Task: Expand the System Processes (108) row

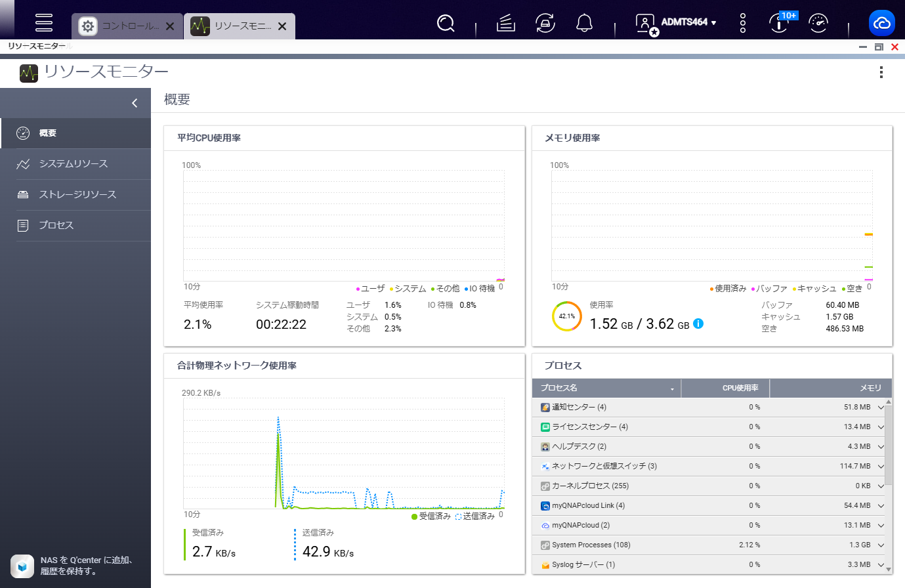Action: pos(881,545)
